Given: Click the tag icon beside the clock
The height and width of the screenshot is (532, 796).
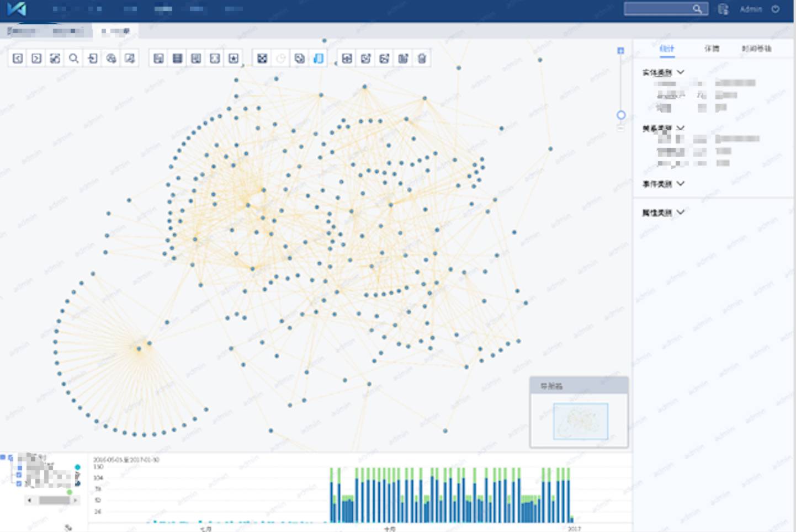Looking at the screenshot, I should point(299,58).
